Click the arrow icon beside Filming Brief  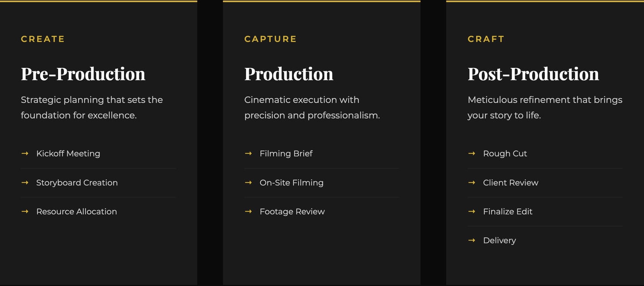coord(248,153)
